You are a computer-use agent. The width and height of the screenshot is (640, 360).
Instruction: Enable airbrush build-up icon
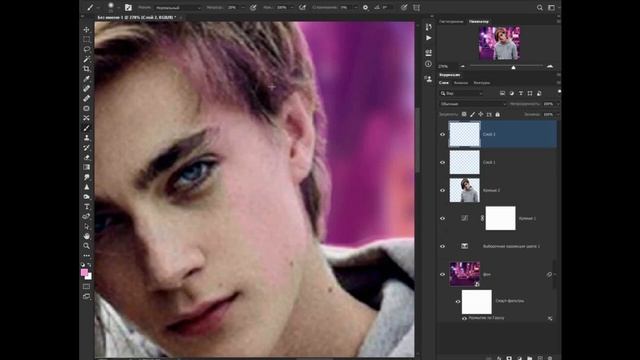(302, 7)
